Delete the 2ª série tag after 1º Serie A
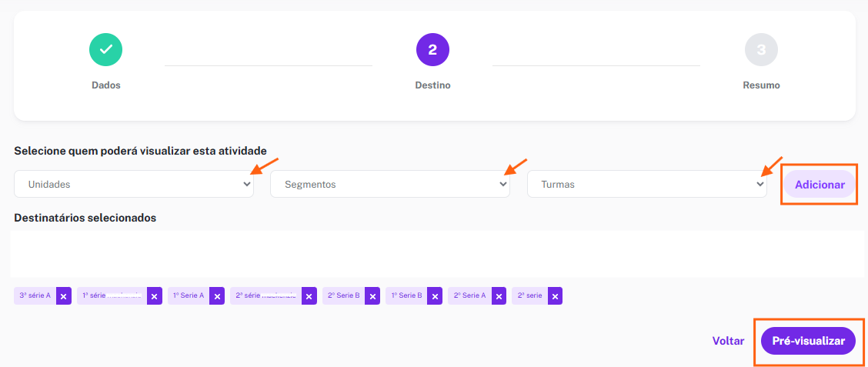 click(x=309, y=296)
